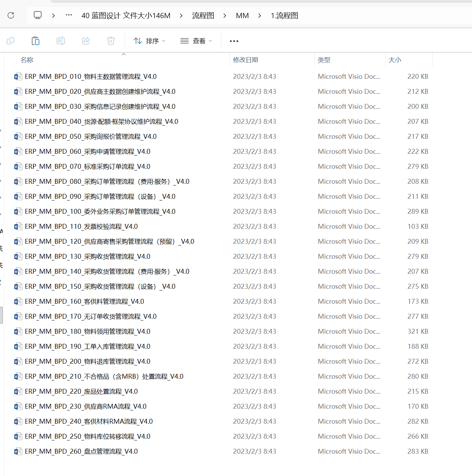472x476 pixels.
Task: Click the 名称 column header
Action: point(27,60)
